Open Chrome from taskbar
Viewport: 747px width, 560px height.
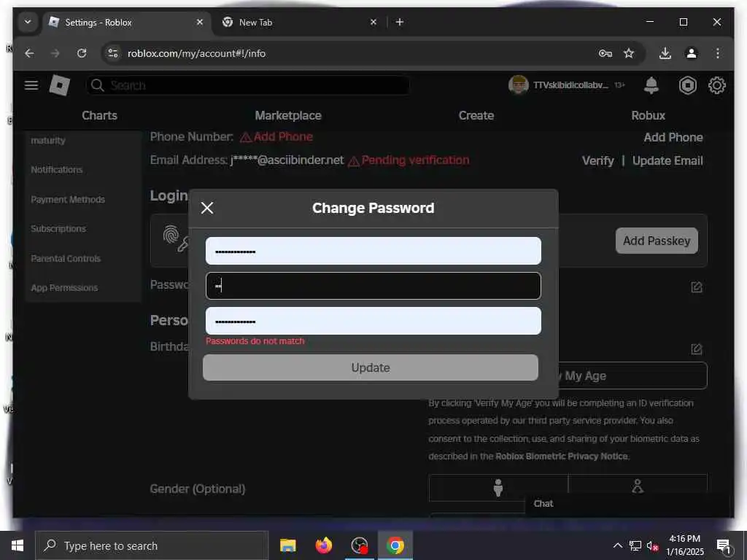[x=395, y=545]
